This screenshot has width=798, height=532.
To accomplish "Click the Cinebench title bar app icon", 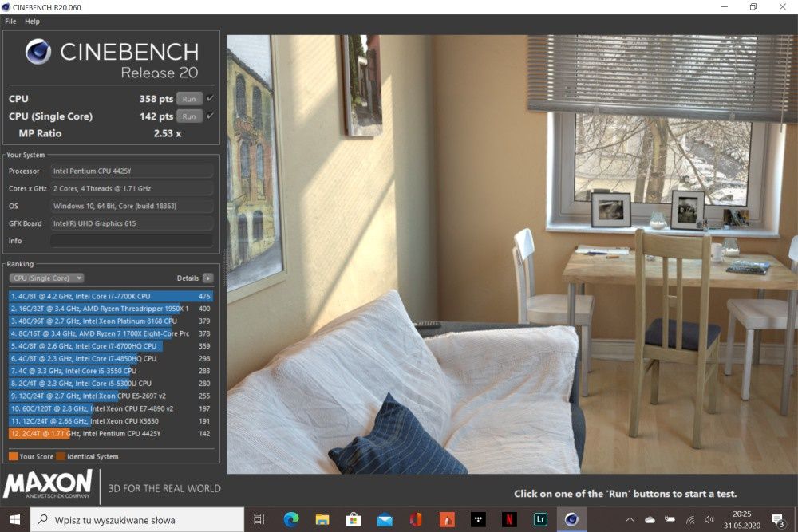I will click(x=6, y=7).
